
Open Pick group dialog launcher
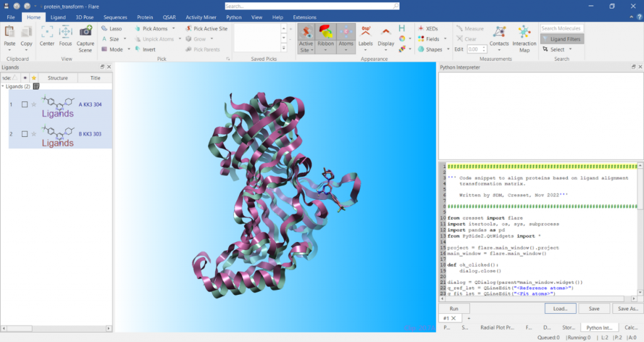(228, 58)
